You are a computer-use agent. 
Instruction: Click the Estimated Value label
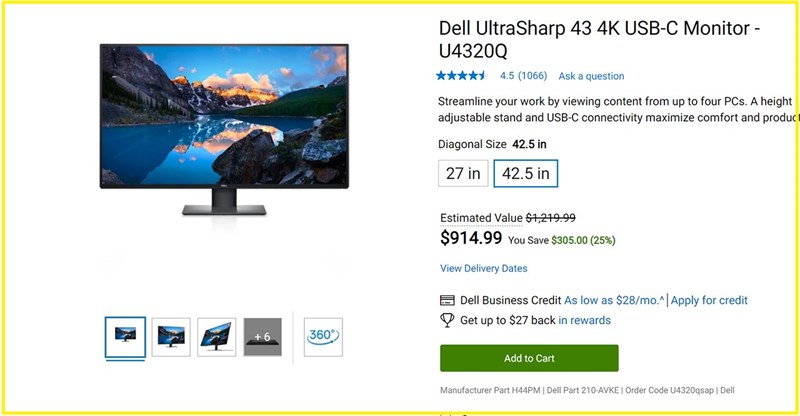click(x=481, y=218)
